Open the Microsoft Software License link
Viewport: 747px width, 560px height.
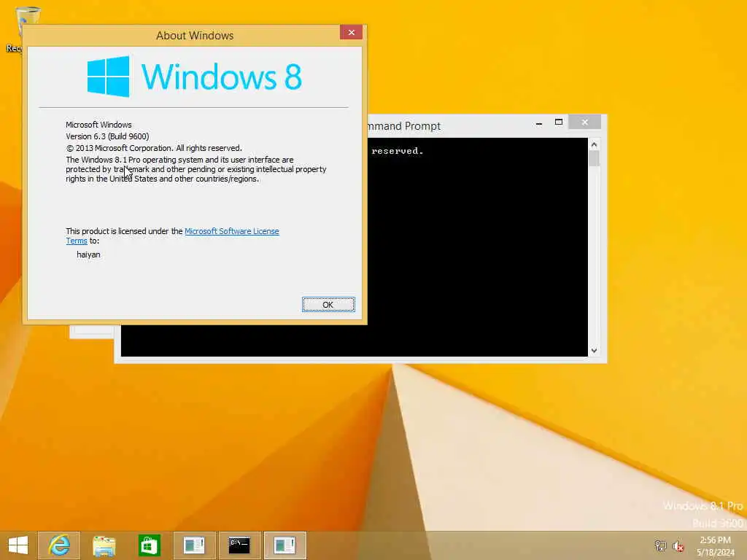231,231
